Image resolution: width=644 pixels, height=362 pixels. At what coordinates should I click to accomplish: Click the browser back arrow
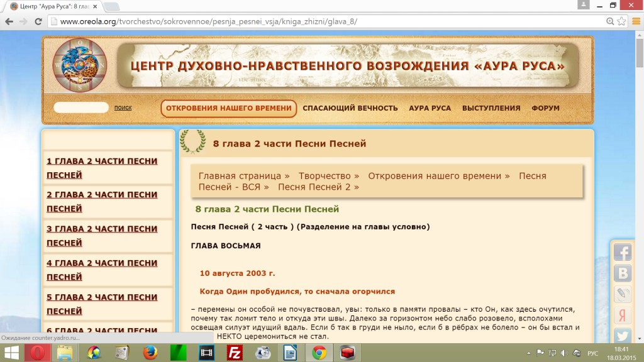point(9,21)
